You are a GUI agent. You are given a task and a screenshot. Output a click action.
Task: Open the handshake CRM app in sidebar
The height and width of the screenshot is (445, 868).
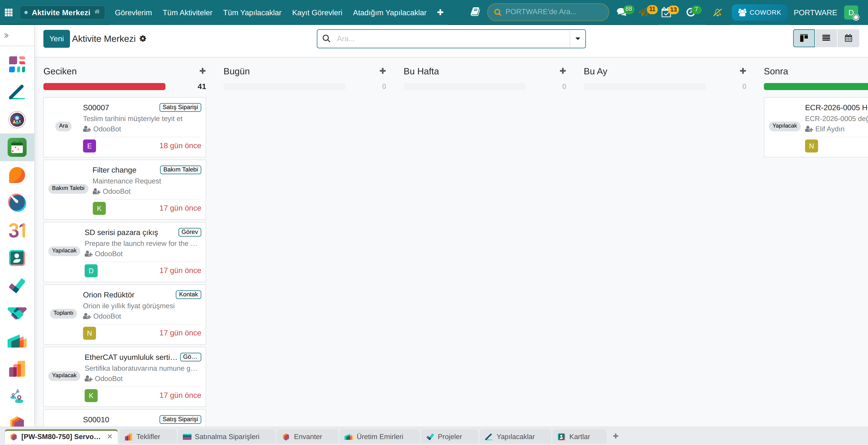coord(17,313)
